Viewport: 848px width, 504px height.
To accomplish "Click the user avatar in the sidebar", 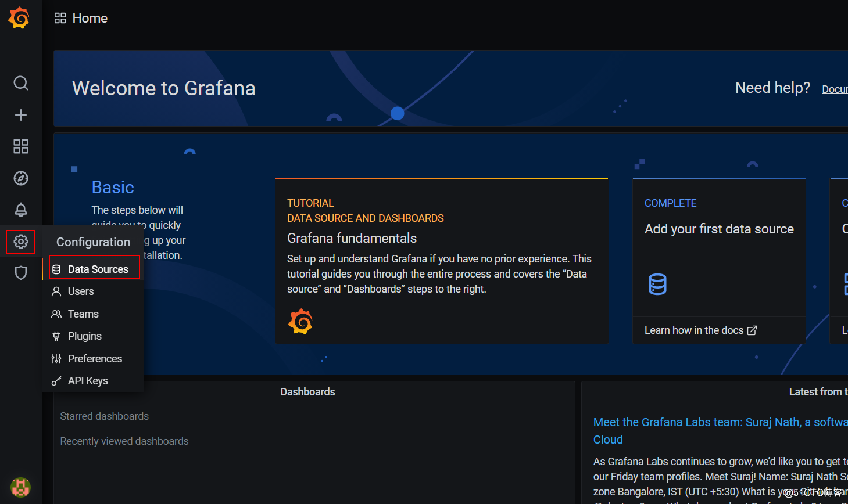I will click(x=20, y=487).
